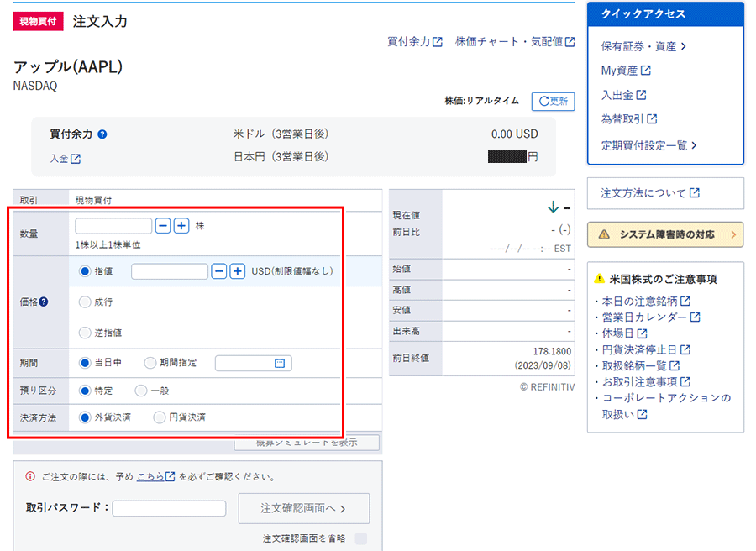This screenshot has height=551, width=756.
Task: Click the 現物買付 red badge
Action: click(x=38, y=21)
